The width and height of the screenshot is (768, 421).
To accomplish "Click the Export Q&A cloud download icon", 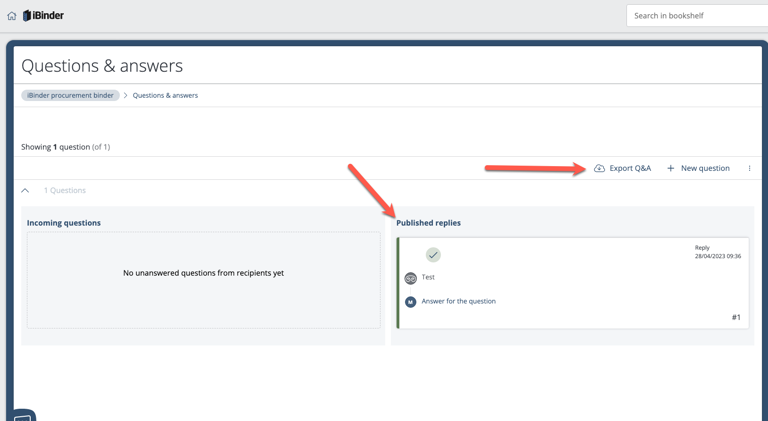I will [599, 168].
